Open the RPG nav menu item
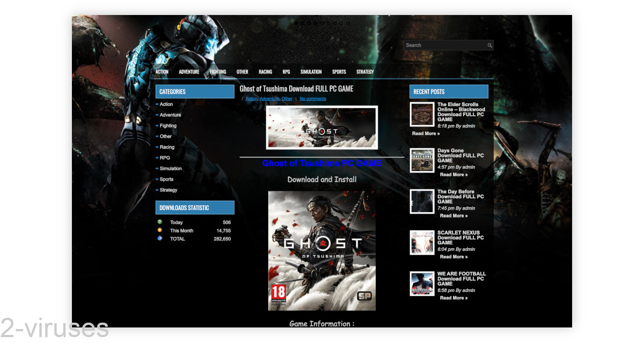644x343 pixels. point(287,72)
